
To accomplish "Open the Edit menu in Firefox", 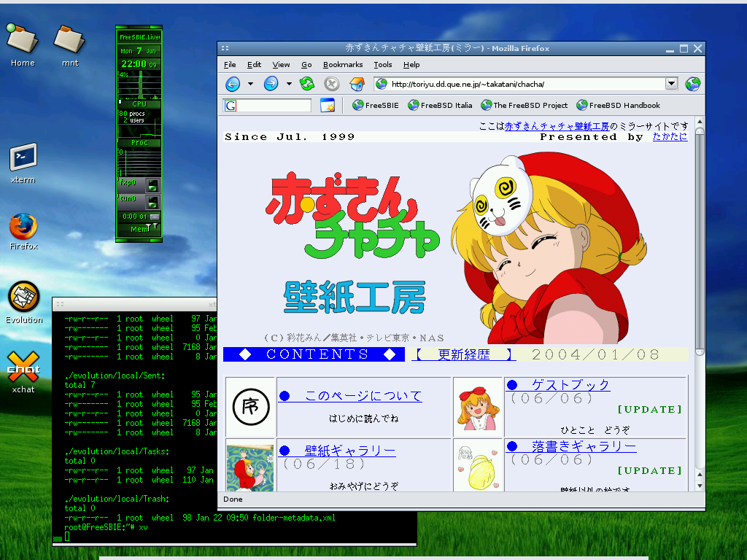I will [x=254, y=65].
